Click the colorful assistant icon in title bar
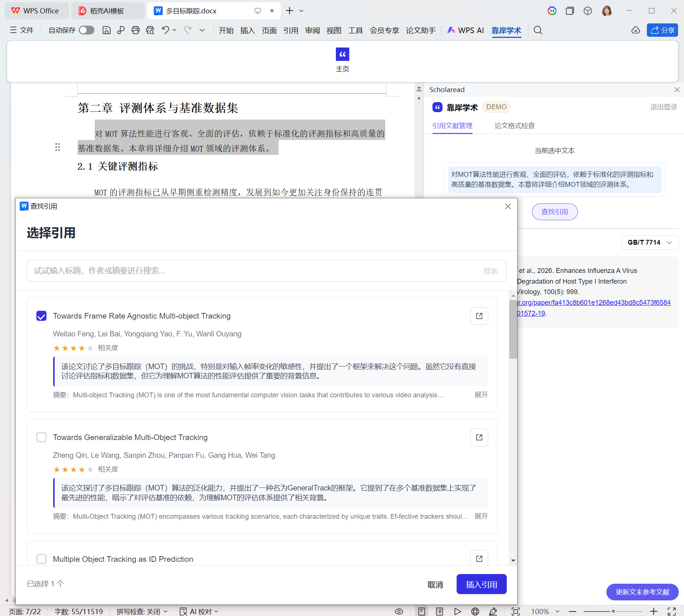This screenshot has height=616, width=684. pos(552,11)
